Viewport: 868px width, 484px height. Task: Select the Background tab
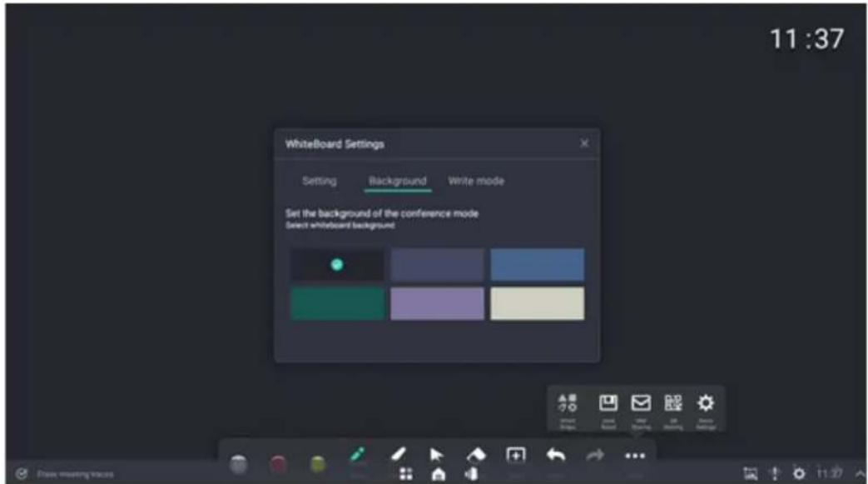pyautogui.click(x=398, y=181)
